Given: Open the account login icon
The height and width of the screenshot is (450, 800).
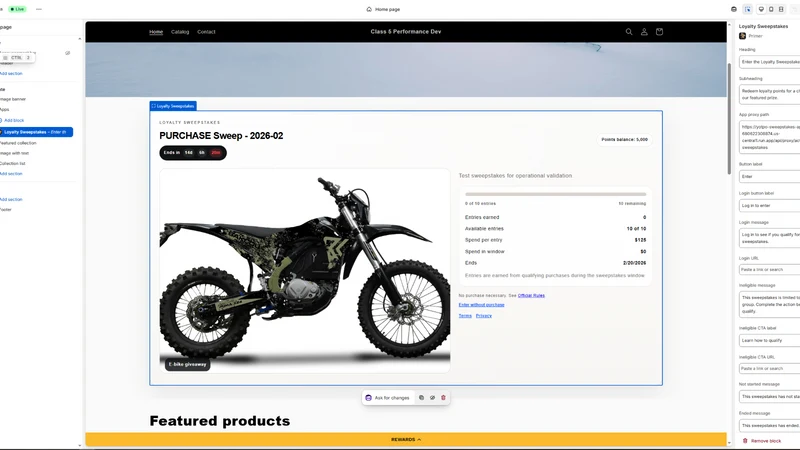Looking at the screenshot, I should [644, 32].
